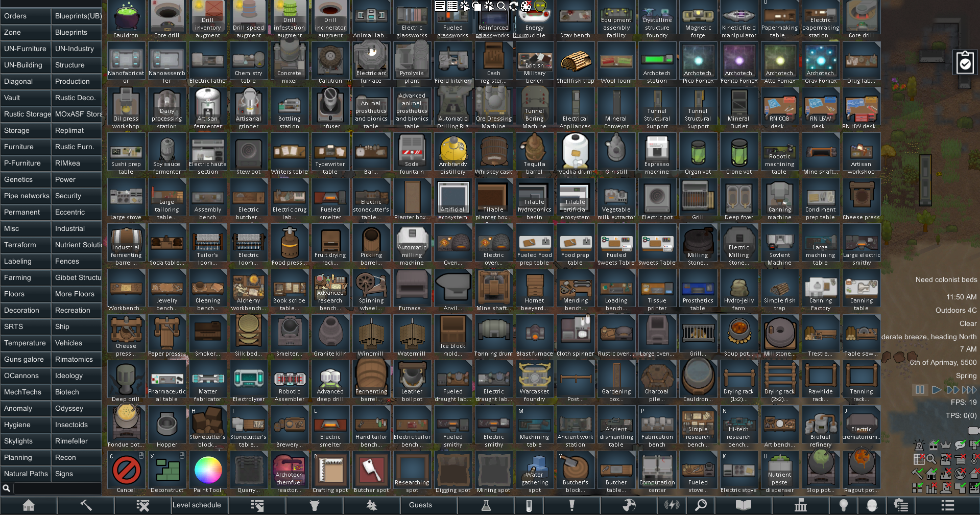Click the architect search field
The height and width of the screenshot is (515, 980).
[x=57, y=488]
